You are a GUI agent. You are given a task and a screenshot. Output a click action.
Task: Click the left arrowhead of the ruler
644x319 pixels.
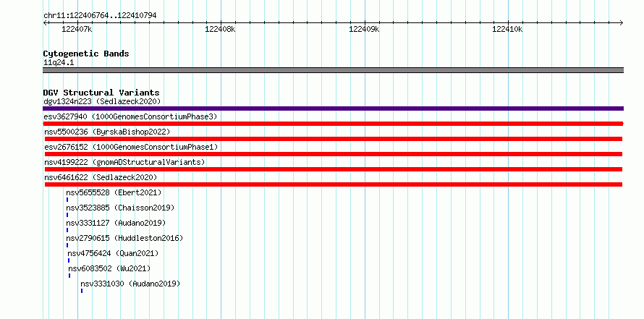pos(45,22)
